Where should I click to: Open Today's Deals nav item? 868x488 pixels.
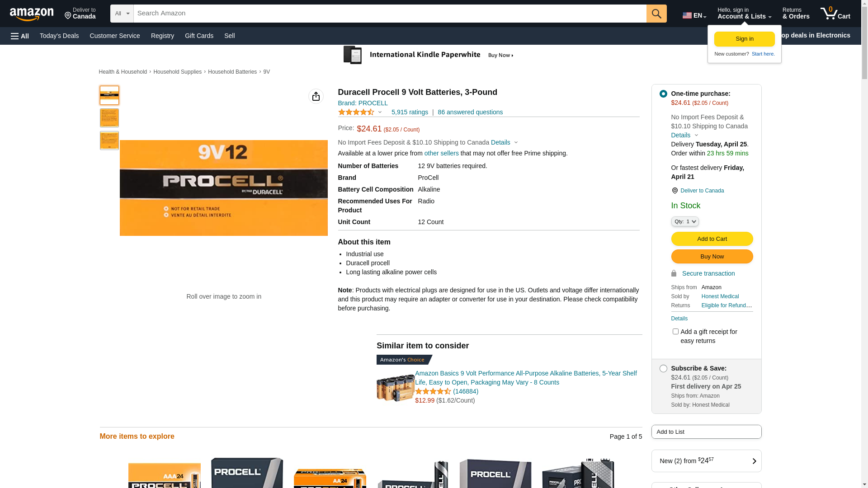click(x=59, y=36)
